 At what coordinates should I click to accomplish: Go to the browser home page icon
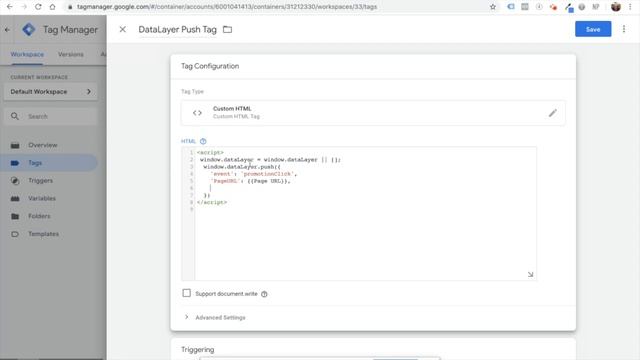pyautogui.click(x=52, y=7)
